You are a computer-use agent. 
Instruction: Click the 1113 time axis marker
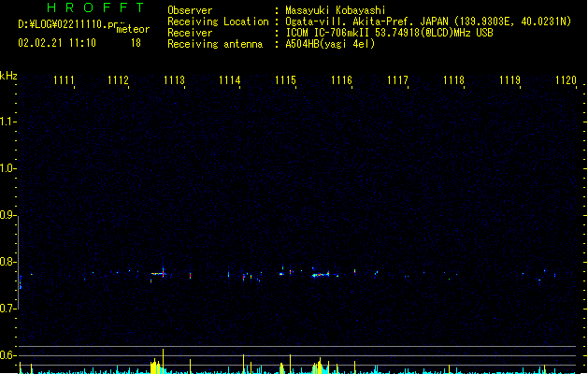coord(175,80)
